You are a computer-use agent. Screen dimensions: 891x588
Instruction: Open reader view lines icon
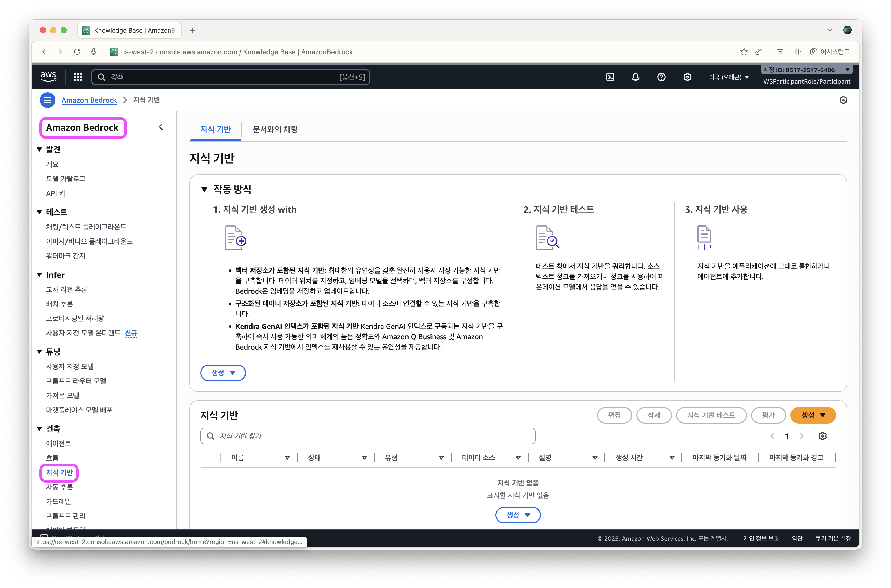780,52
